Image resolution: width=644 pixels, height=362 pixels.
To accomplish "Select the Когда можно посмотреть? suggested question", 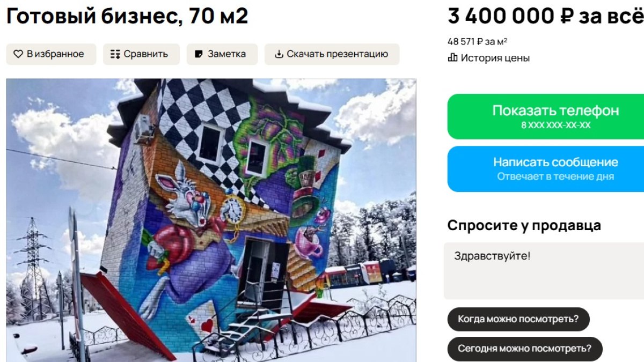I will [x=518, y=319].
